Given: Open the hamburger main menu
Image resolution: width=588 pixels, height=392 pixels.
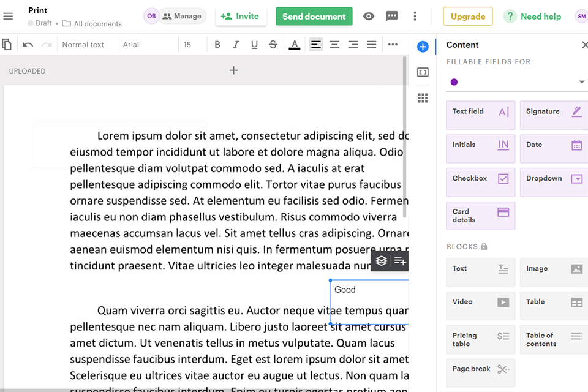Looking at the screenshot, I should tap(8, 17).
